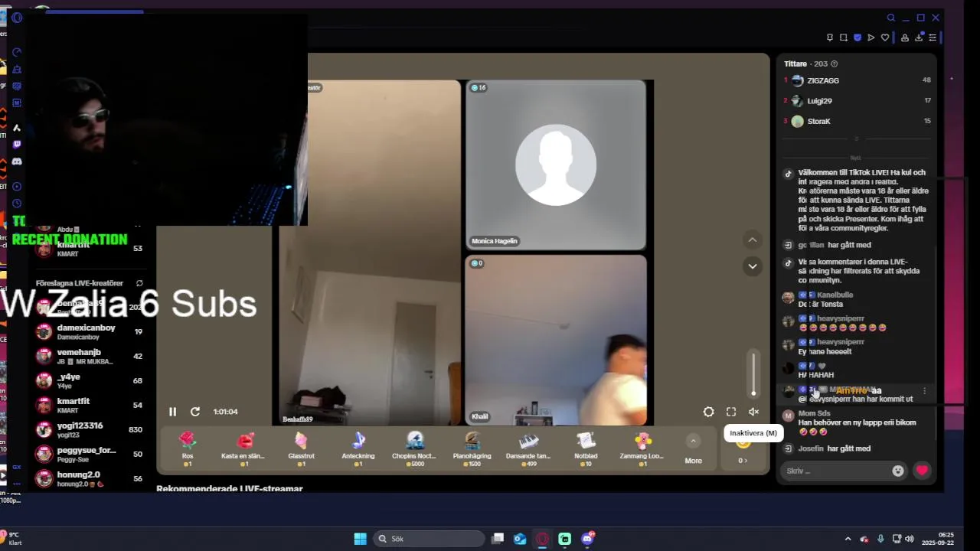Open suggested creator vemehanjb
980x551 pixels.
point(89,356)
